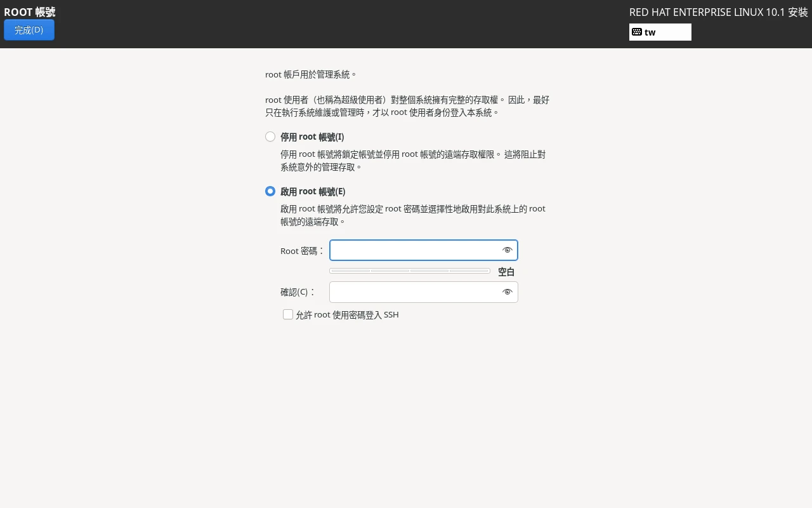Click the 空白 strength status text
812x508 pixels.
[506, 272]
